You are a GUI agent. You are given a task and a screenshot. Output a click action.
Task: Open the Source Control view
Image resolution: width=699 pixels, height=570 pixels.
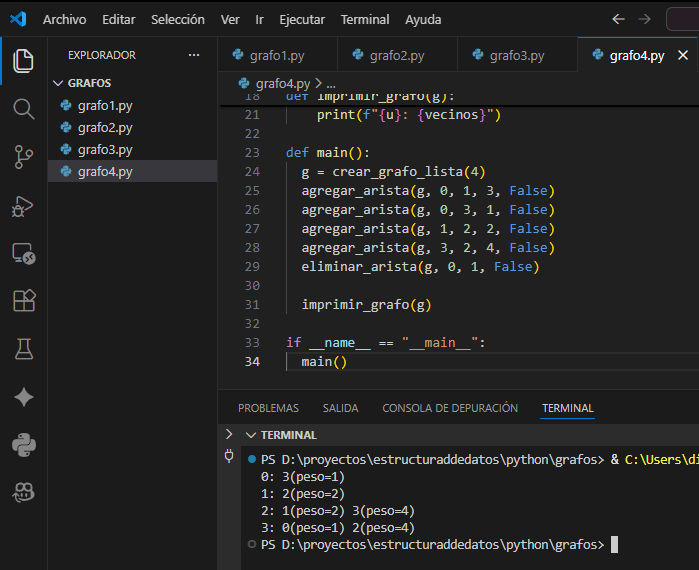(23, 156)
